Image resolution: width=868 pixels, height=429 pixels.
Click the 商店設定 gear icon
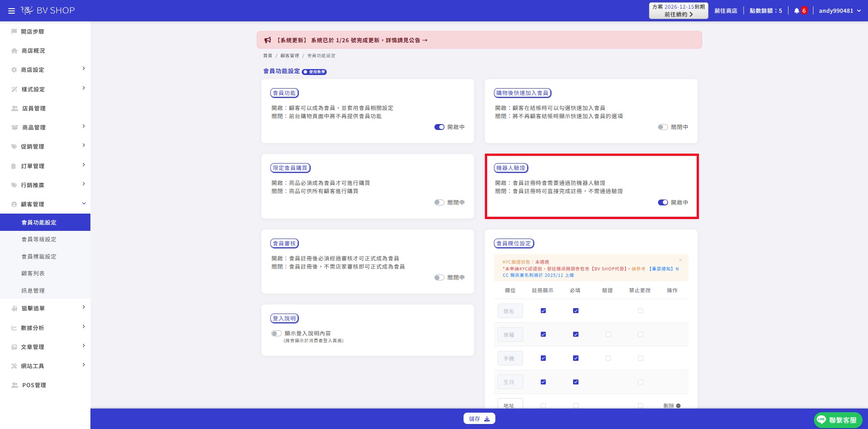[x=14, y=70]
